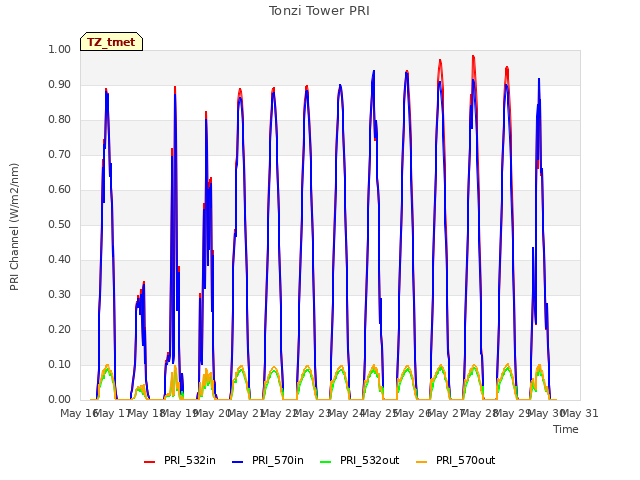640x480 pixels.
Task: Click the 0.30 y-axis tick label
Action: point(60,295)
